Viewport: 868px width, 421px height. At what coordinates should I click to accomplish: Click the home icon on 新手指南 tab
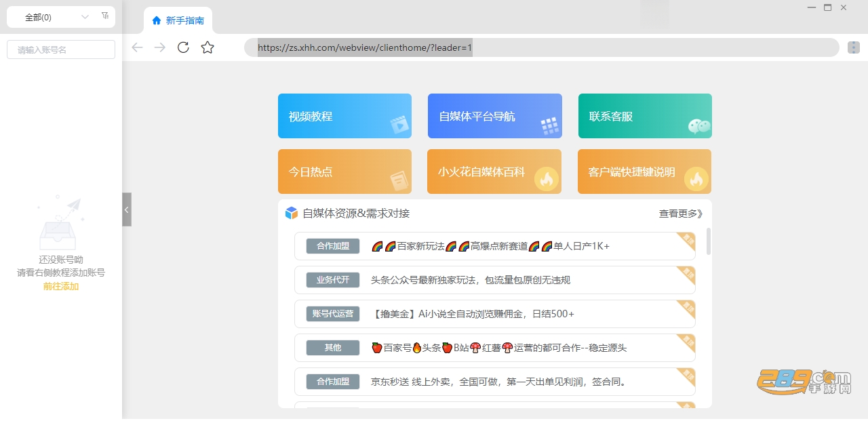point(157,20)
